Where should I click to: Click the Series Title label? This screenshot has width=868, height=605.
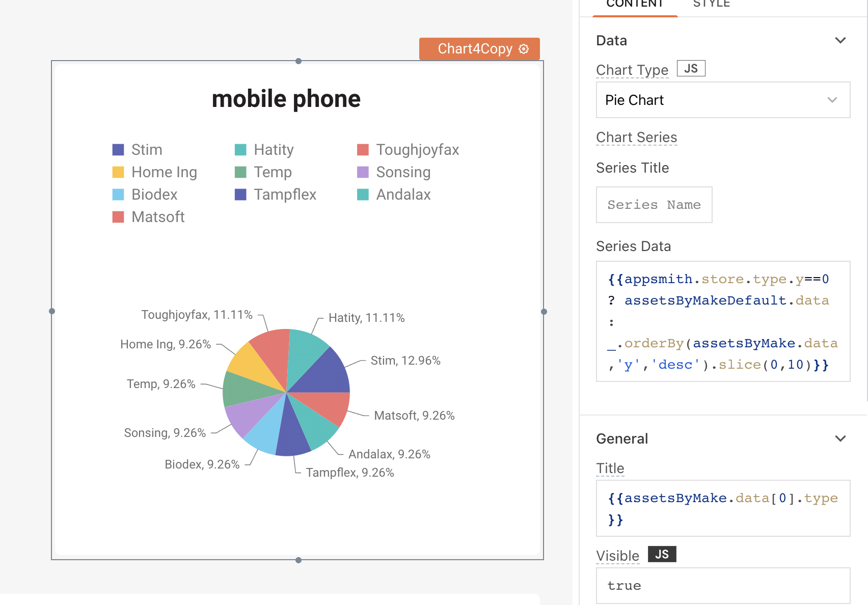[x=633, y=168]
